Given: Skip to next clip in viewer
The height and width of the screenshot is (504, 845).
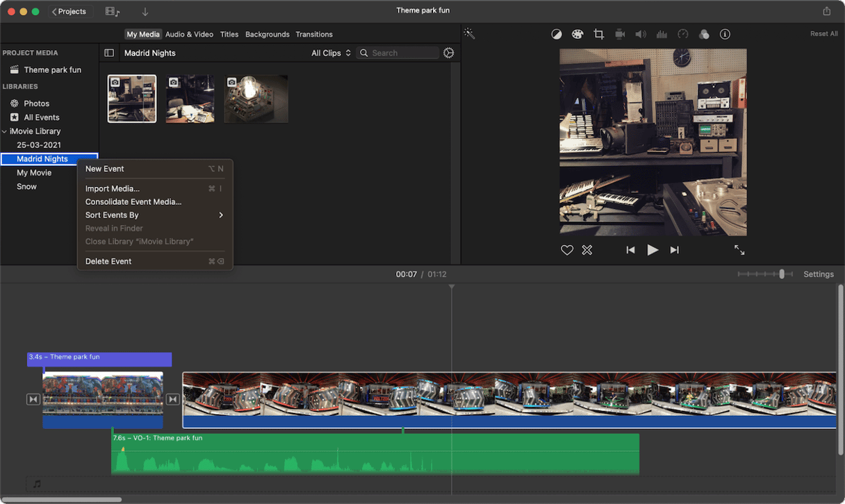Looking at the screenshot, I should click(x=674, y=250).
